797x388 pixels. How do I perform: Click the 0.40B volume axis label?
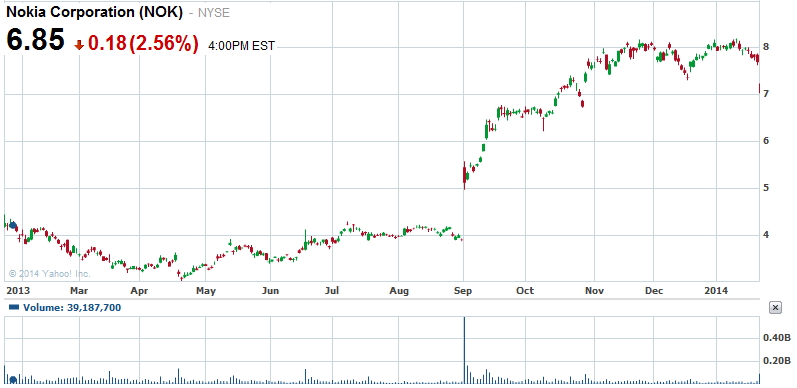(778, 338)
